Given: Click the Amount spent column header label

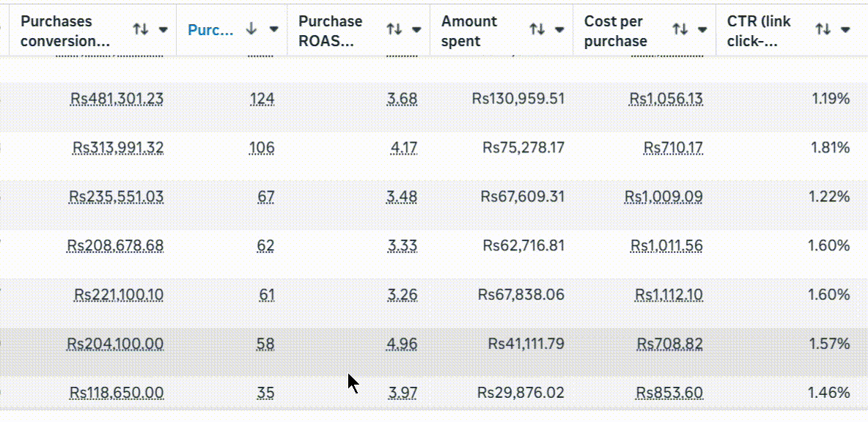Looking at the screenshot, I should pos(469,31).
